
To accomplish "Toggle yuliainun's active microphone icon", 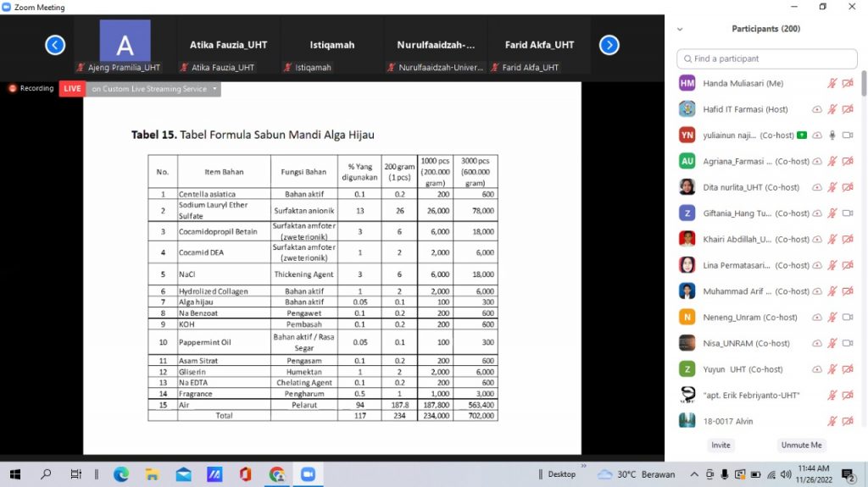I will click(832, 135).
